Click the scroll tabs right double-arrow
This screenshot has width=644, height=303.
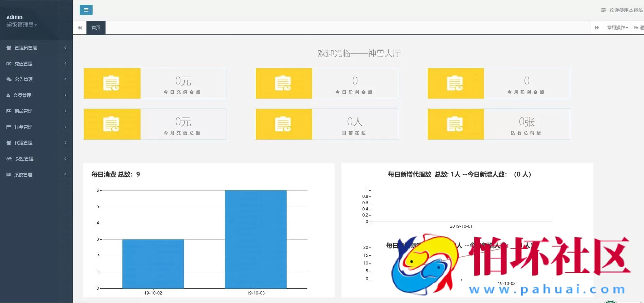coord(597,28)
